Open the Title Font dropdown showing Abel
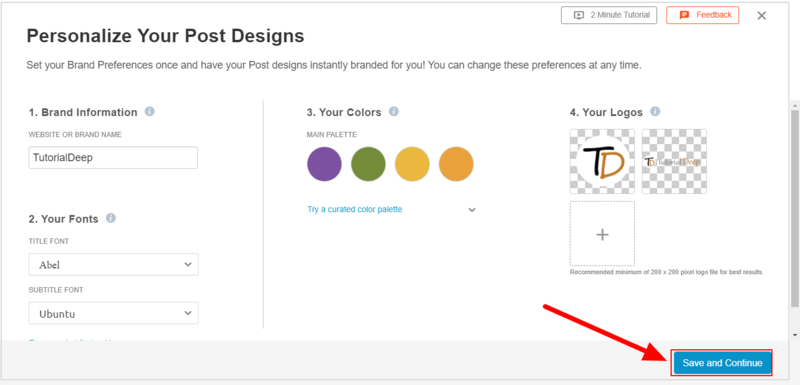The height and width of the screenshot is (385, 800). coord(114,264)
